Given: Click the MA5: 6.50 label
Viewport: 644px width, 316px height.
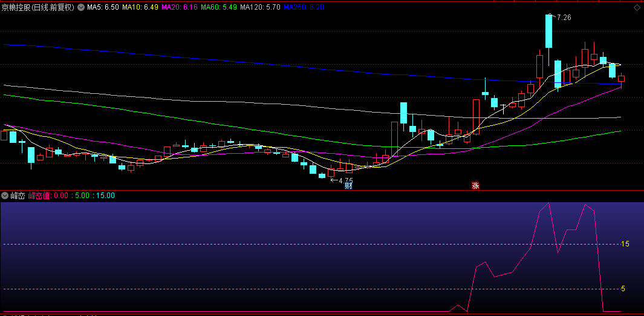Looking at the screenshot, I should tap(103, 7).
